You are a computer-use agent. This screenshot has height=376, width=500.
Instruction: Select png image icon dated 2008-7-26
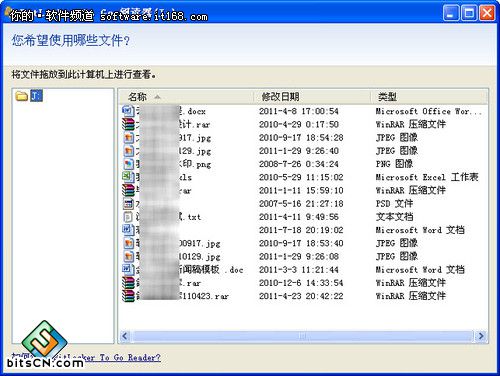click(128, 164)
